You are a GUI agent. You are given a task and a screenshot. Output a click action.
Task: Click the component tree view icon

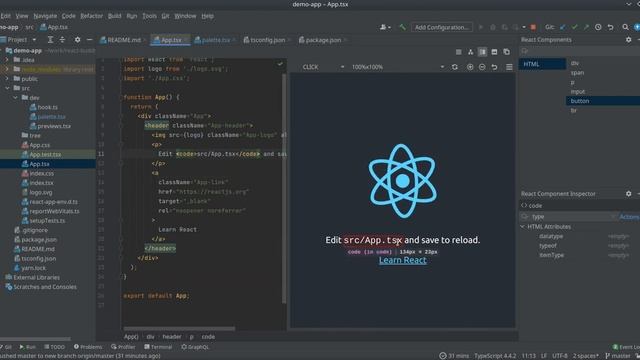(471, 52)
